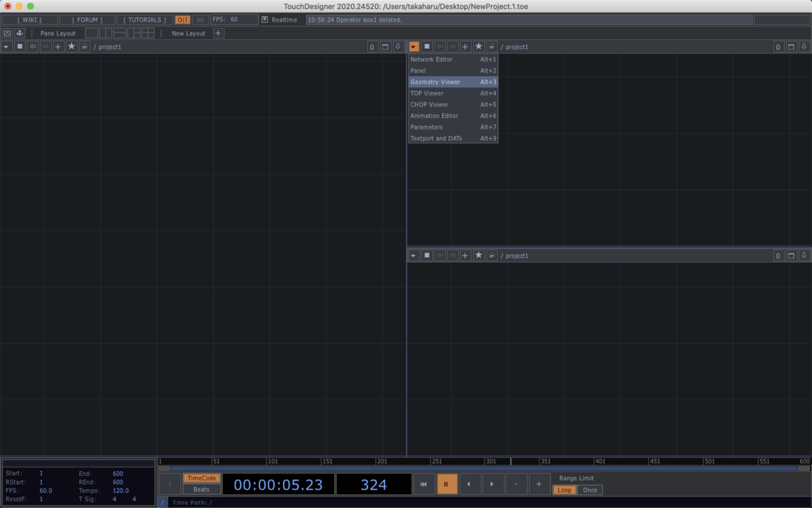
Task: Open the FORUM link
Action: pyautogui.click(x=87, y=20)
